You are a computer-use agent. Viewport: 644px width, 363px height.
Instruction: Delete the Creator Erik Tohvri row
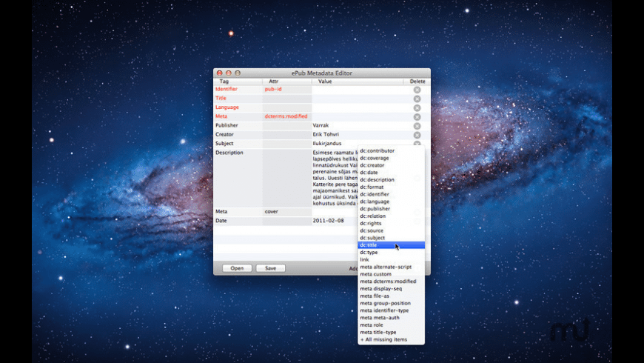[417, 135]
